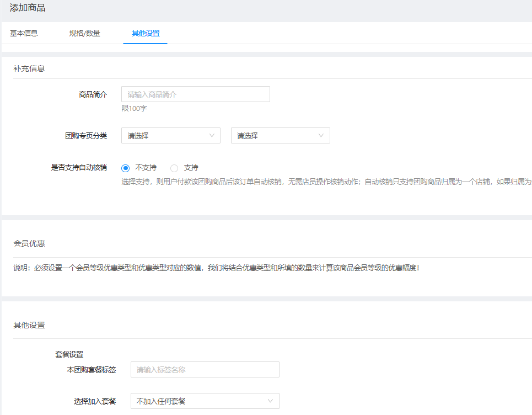Click the 限100字 hint text

click(x=135, y=108)
